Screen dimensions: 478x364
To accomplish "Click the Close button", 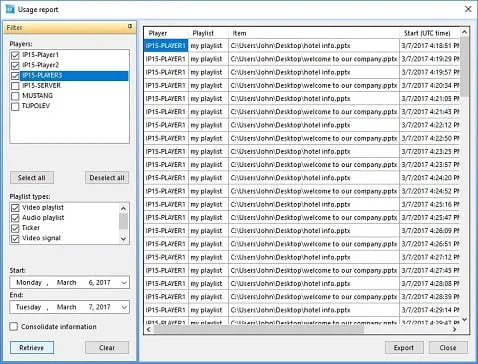I will coord(448,348).
